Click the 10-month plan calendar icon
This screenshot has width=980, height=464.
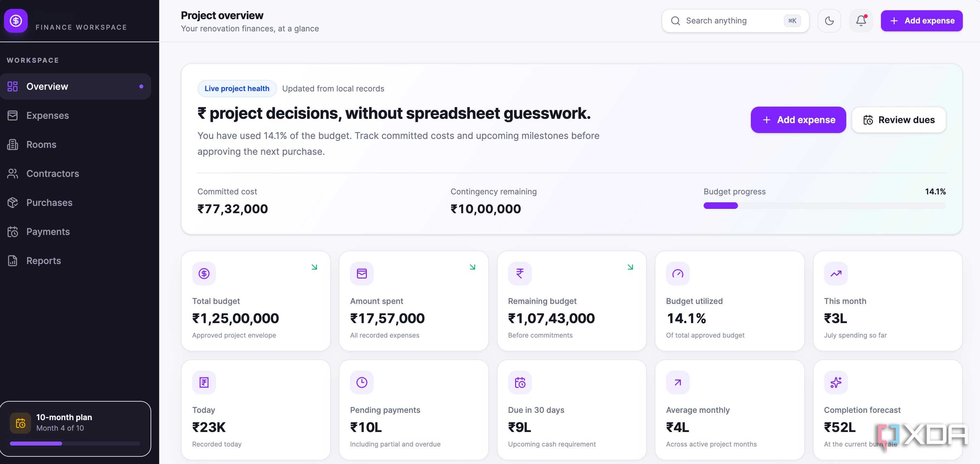(x=20, y=423)
